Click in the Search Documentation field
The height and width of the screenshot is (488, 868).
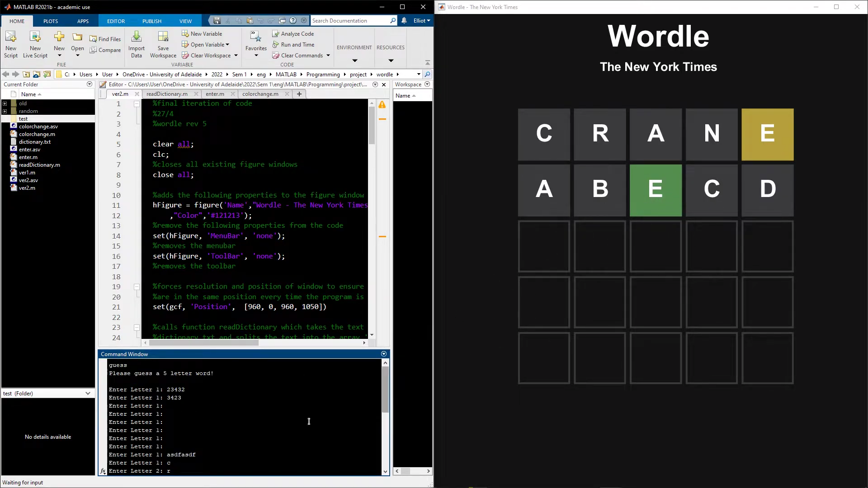tap(350, 20)
